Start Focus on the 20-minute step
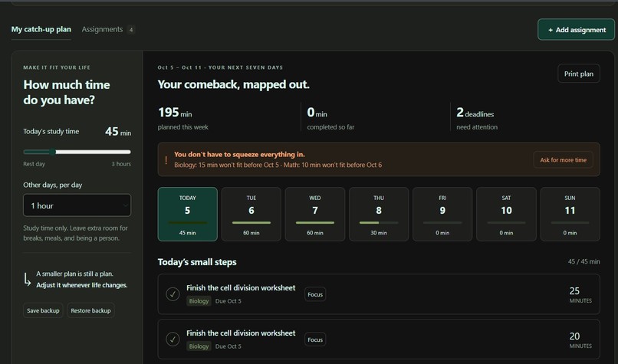The image size is (618, 364). click(x=315, y=339)
